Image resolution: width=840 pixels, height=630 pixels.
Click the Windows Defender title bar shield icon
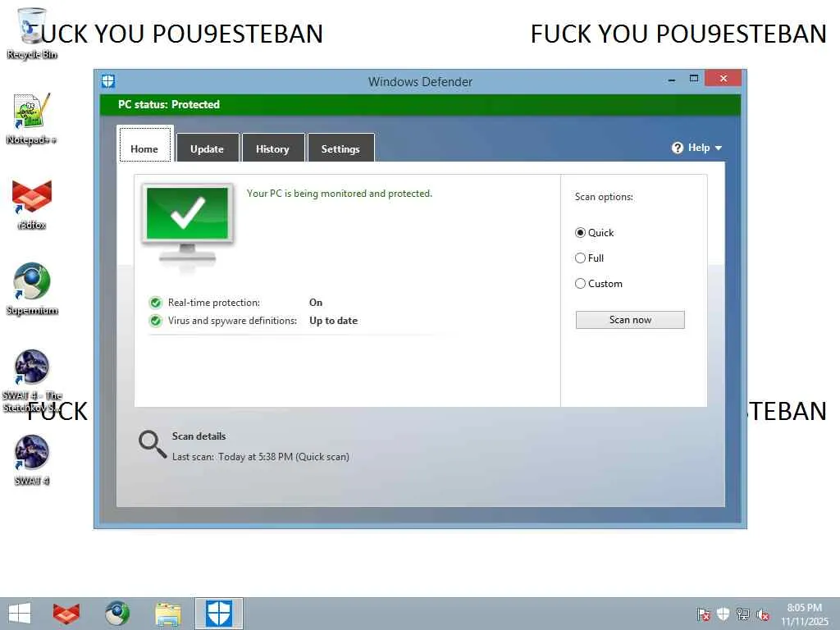[x=108, y=81]
